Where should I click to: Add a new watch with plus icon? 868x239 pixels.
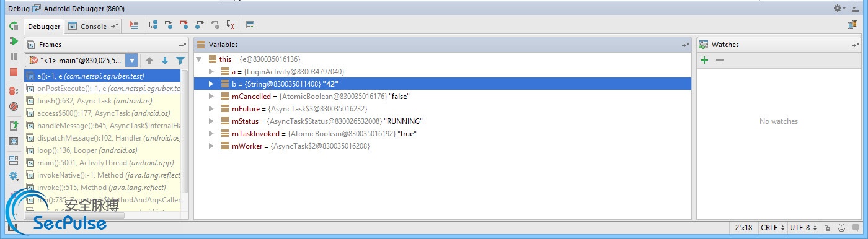click(x=704, y=60)
